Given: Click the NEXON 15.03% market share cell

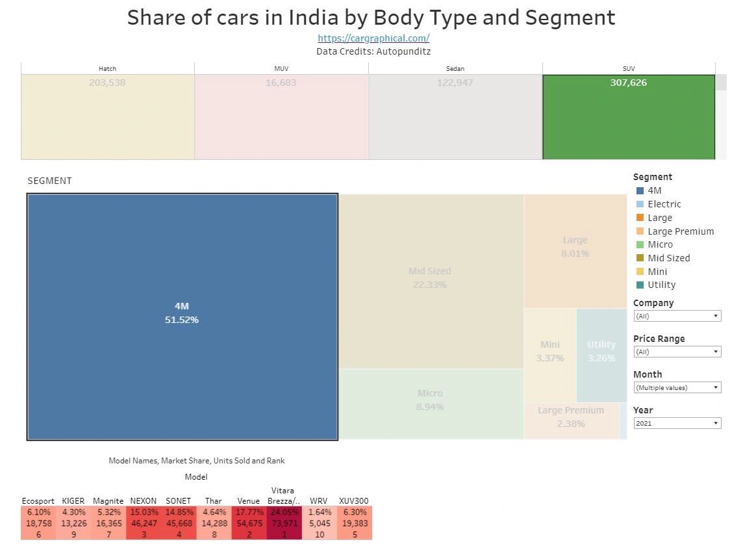Looking at the screenshot, I should (144, 512).
